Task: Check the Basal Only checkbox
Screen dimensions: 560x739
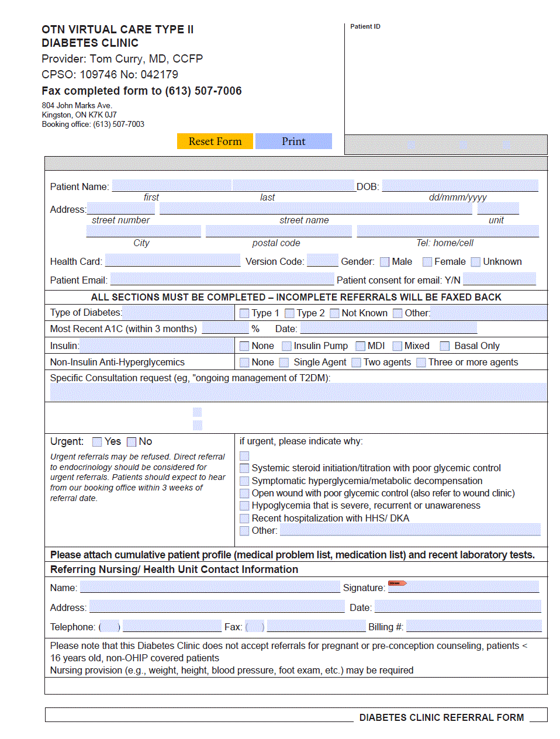Action: [445, 346]
